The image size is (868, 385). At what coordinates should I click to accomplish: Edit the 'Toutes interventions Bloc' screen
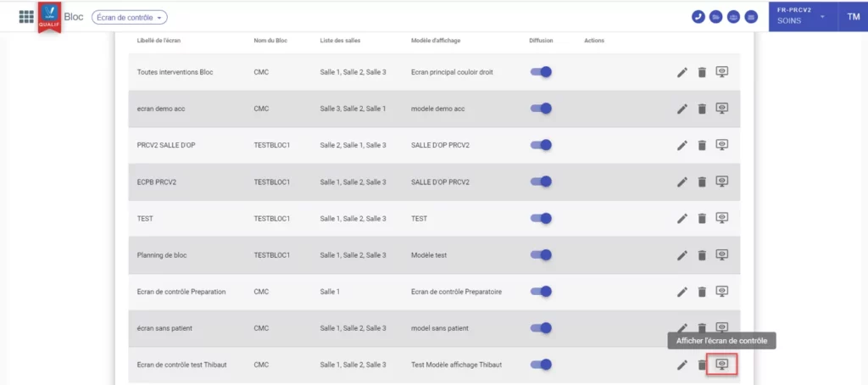click(682, 72)
